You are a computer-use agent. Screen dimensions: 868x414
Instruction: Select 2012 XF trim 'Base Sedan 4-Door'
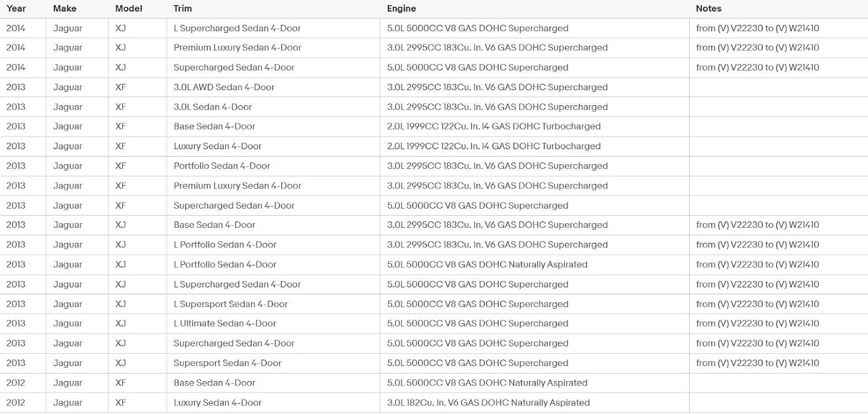[x=215, y=383]
